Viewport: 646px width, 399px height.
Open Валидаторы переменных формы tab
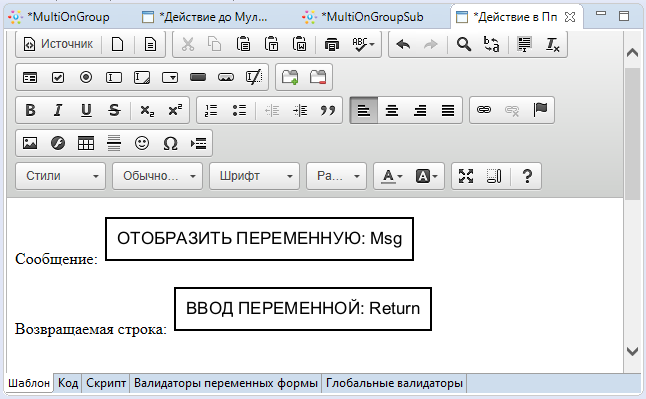tap(226, 383)
